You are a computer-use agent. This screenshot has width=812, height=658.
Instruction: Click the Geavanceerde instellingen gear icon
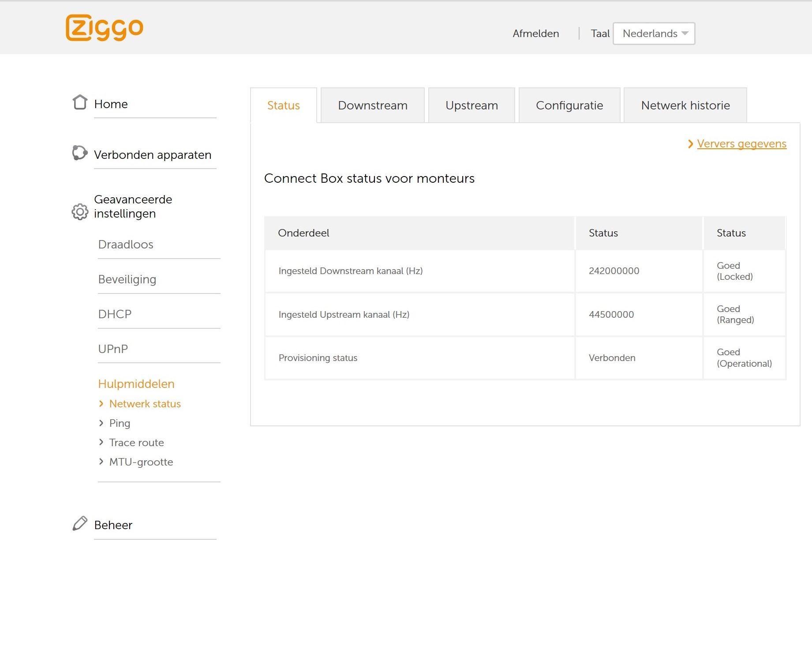click(x=80, y=212)
